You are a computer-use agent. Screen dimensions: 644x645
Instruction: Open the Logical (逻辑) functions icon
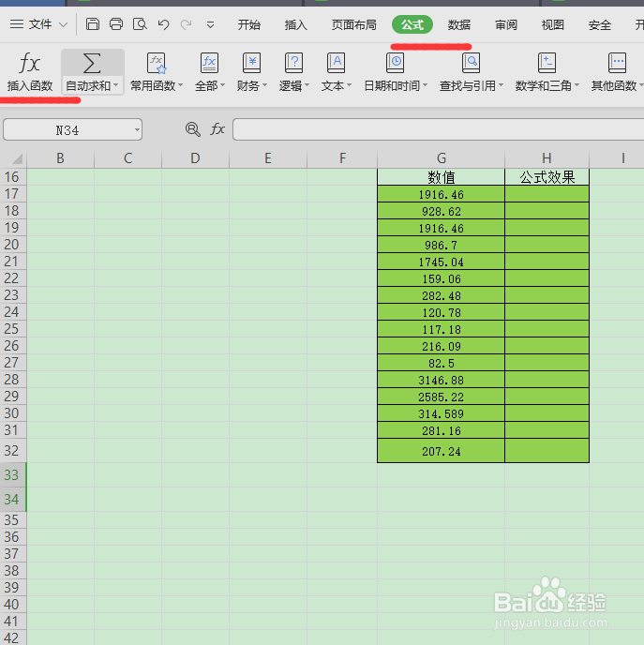coord(293,64)
